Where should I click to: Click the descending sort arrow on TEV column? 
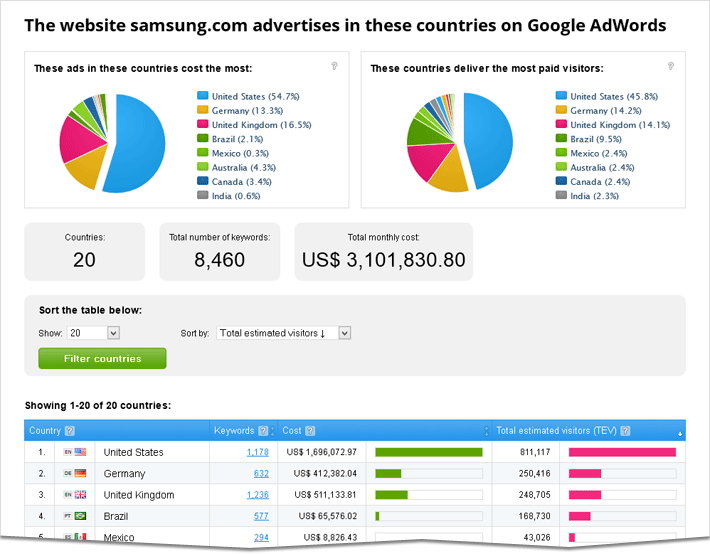[x=680, y=434]
